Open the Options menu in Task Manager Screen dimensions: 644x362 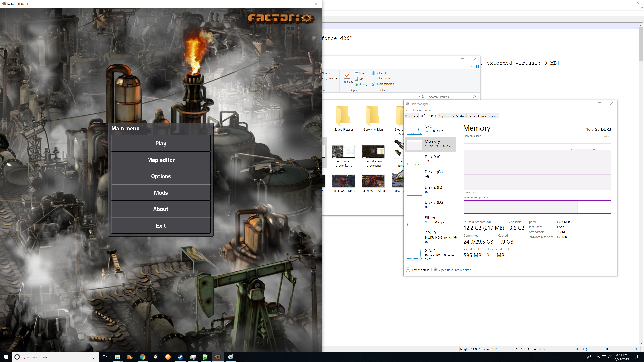(x=416, y=110)
